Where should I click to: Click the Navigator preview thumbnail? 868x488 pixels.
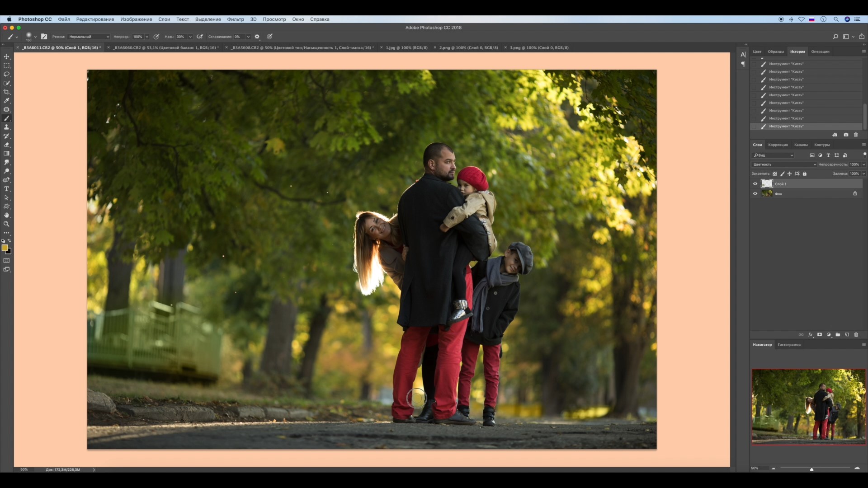click(x=809, y=407)
